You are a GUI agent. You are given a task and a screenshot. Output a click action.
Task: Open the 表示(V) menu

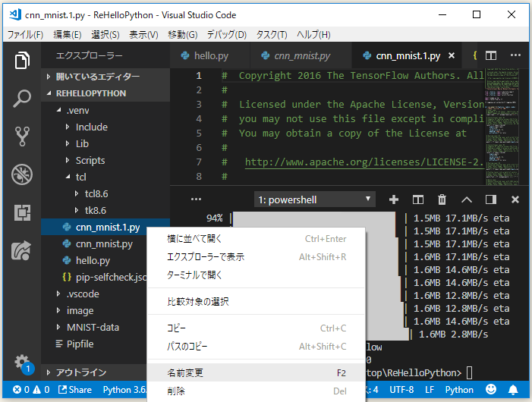click(x=143, y=35)
